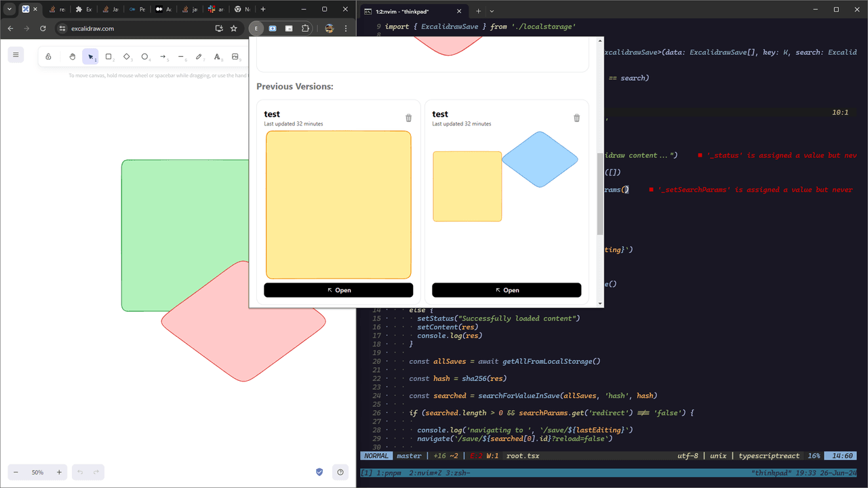This screenshot has width=868, height=488.
Task: Open the left 'test' version
Action: point(338,290)
